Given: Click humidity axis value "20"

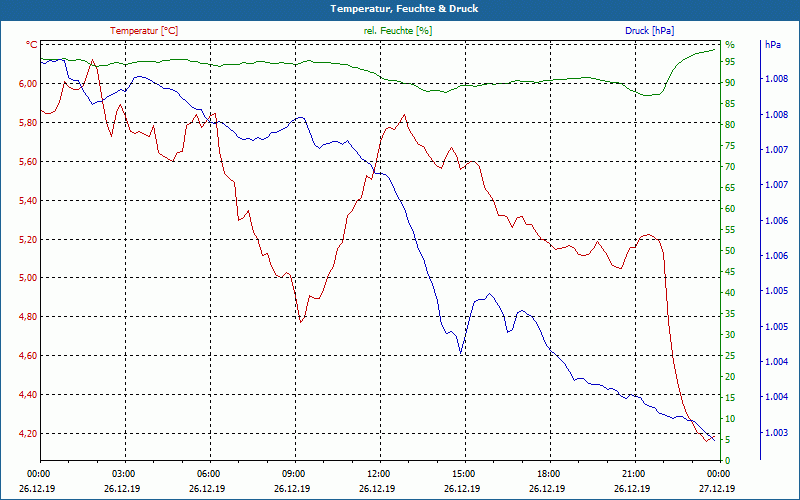Looking at the screenshot, I should coord(730,377).
